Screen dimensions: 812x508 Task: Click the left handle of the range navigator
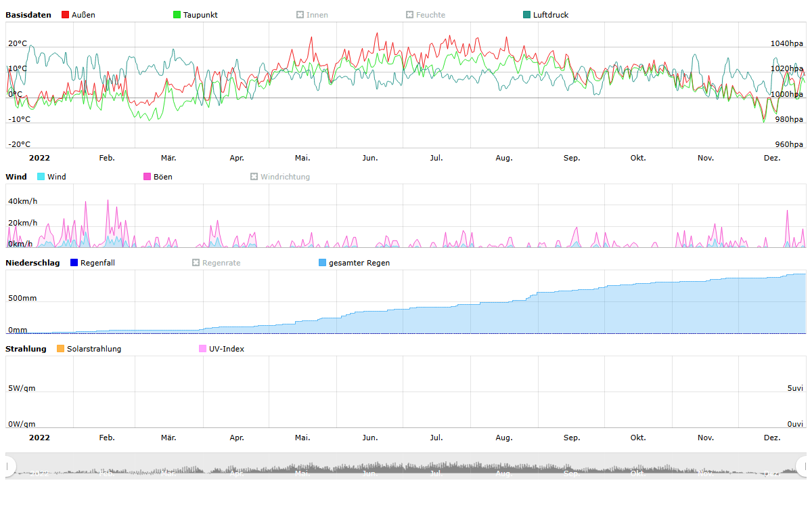click(x=9, y=466)
